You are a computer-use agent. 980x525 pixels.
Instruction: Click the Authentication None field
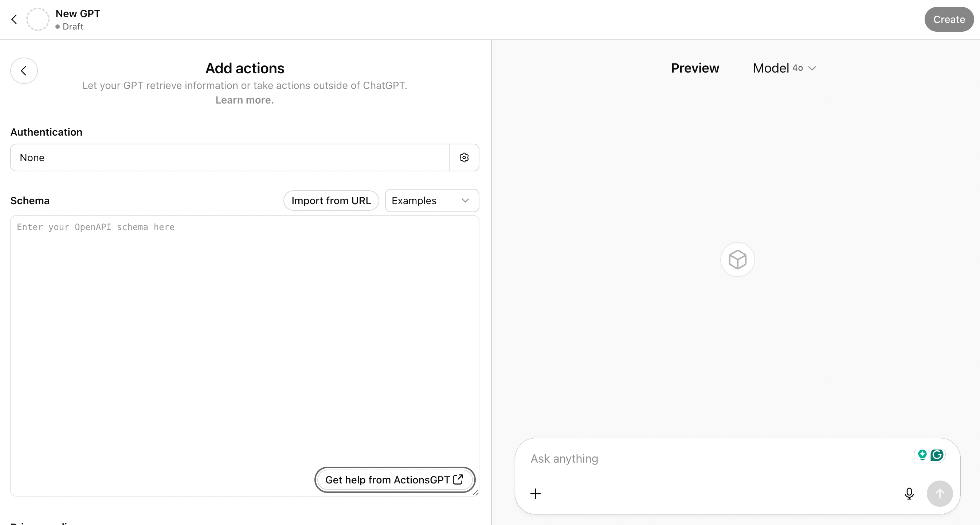[230, 157]
